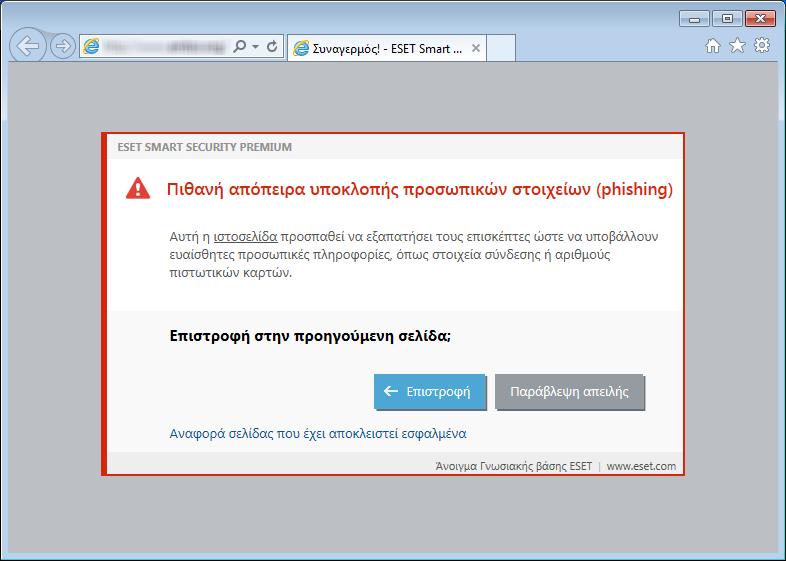The width and height of the screenshot is (786, 561).
Task: Click the 'ESET SMART SECURITY PREMIUM' header text
Action: point(205,147)
